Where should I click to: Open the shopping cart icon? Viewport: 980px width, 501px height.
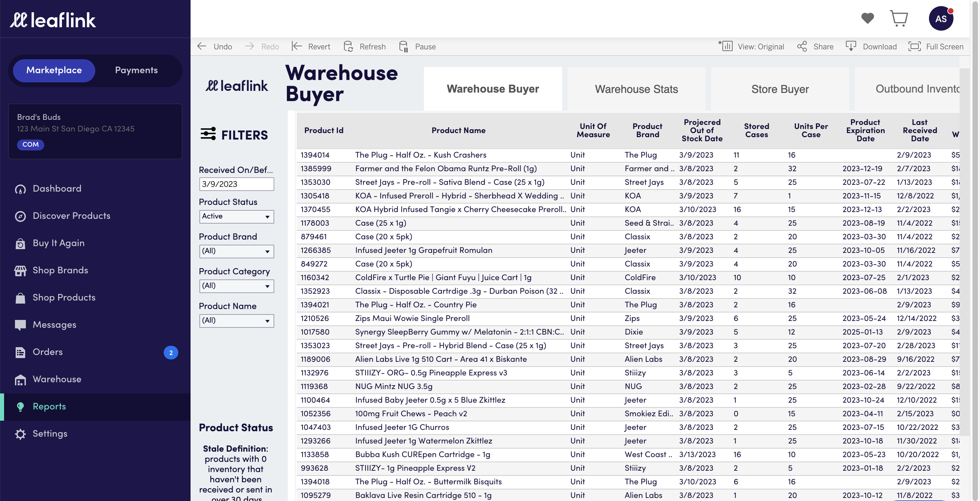click(x=899, y=18)
